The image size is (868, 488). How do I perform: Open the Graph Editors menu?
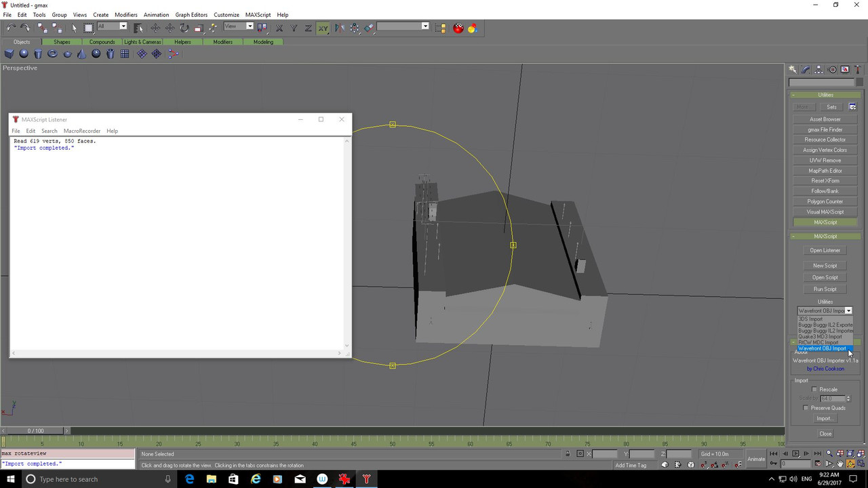coord(191,15)
